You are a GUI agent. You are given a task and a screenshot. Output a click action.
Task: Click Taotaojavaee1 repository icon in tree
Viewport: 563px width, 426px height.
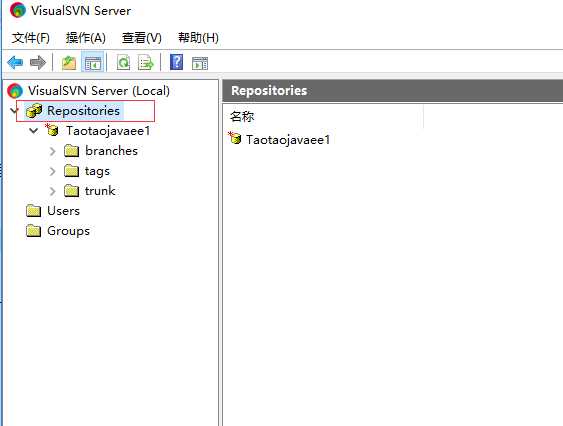(52, 130)
